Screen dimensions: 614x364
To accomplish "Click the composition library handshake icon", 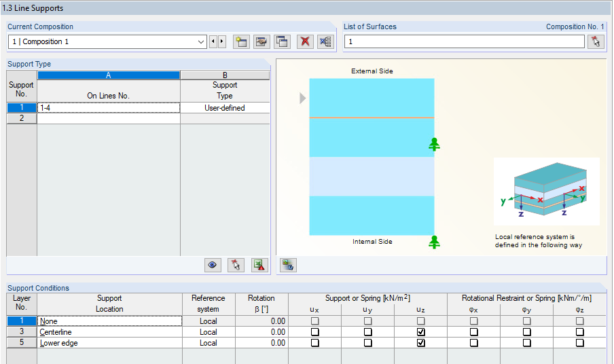I will (261, 41).
